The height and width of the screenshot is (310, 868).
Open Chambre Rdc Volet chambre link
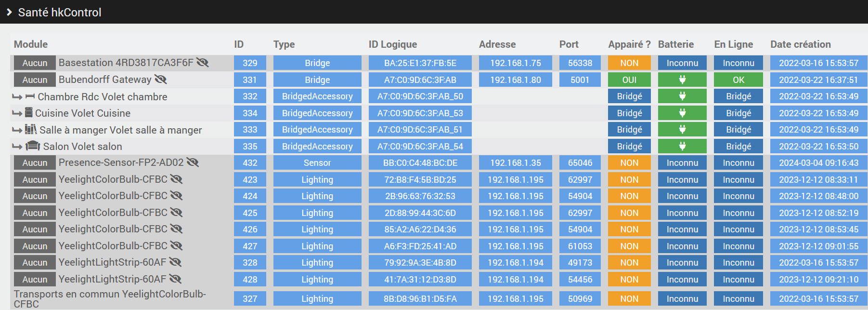coord(103,96)
